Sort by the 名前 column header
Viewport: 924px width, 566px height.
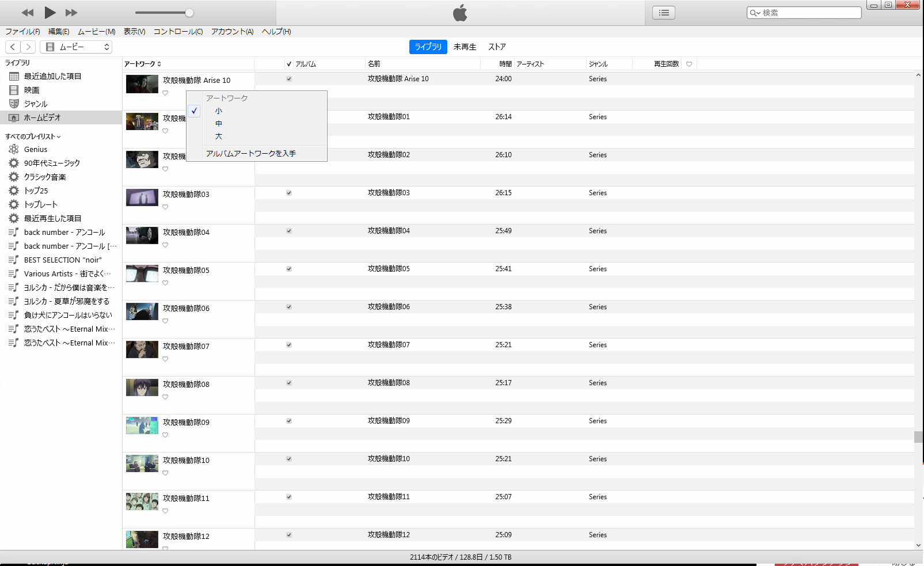click(374, 64)
